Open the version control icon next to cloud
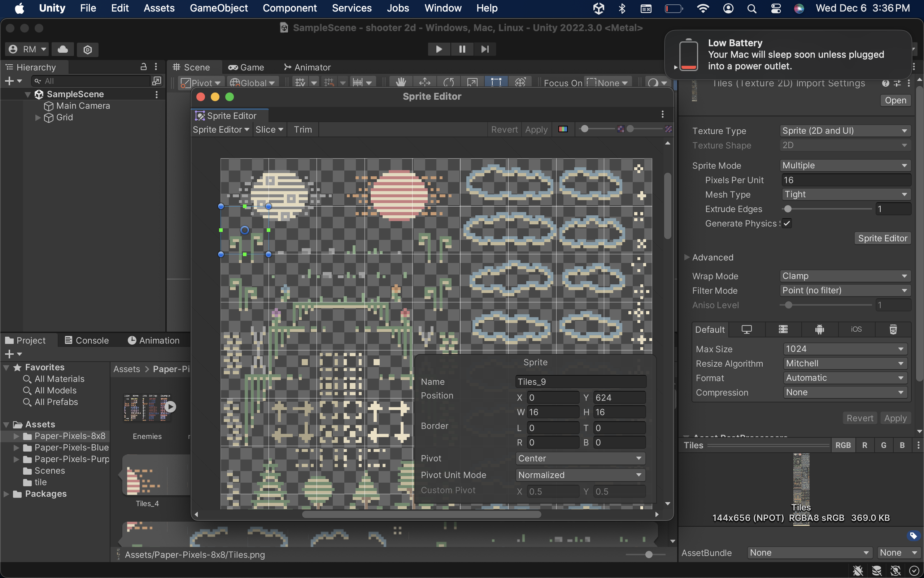 click(x=87, y=49)
